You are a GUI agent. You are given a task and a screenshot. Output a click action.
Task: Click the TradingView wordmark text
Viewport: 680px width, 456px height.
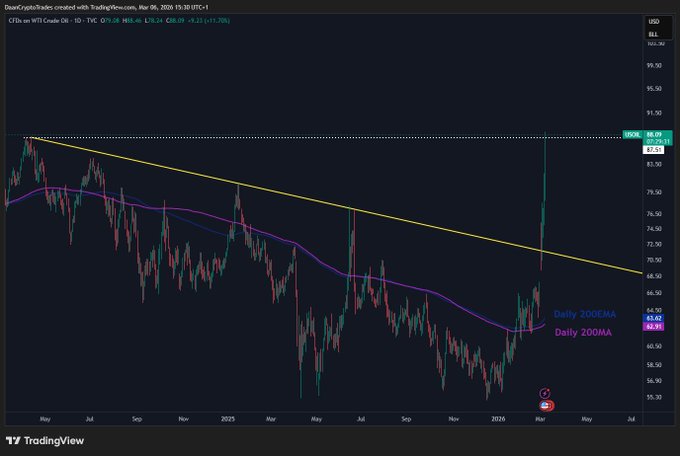click(x=53, y=441)
